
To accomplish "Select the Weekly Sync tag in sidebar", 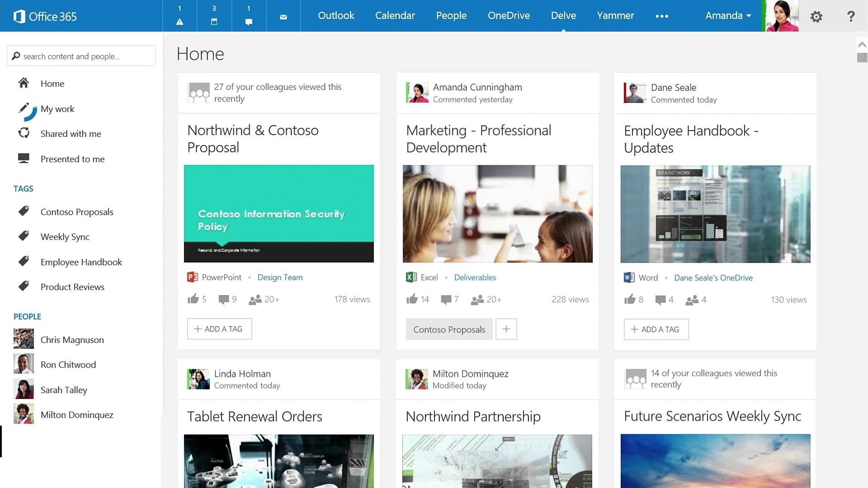I will point(65,237).
